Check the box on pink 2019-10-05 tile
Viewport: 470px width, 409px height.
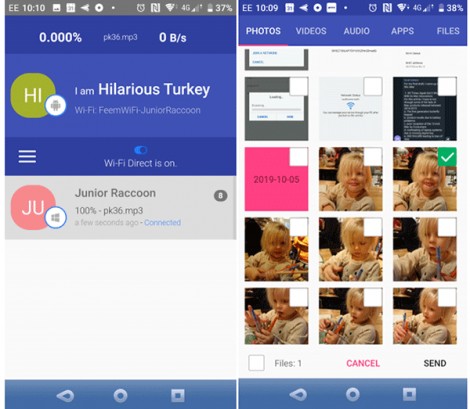(299, 157)
